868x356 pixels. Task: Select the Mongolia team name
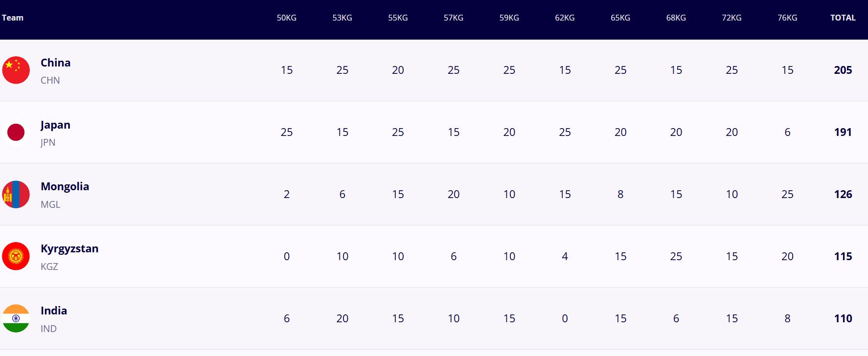click(65, 186)
